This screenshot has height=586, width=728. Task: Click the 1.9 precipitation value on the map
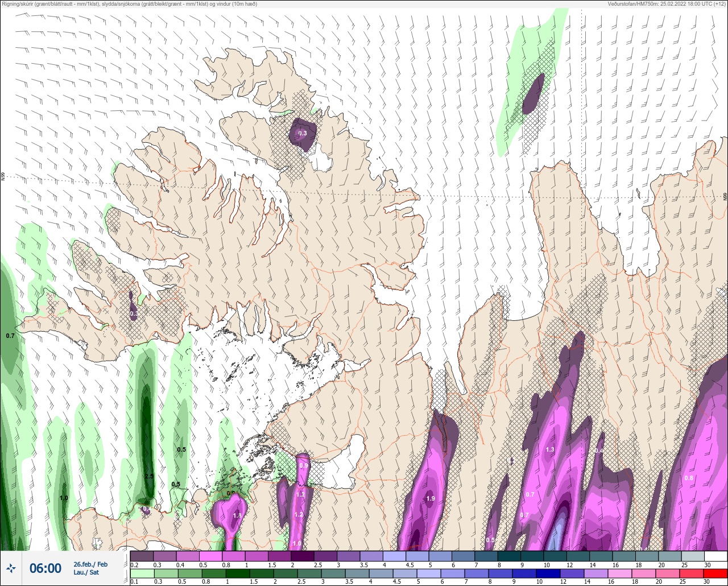[x=431, y=498]
